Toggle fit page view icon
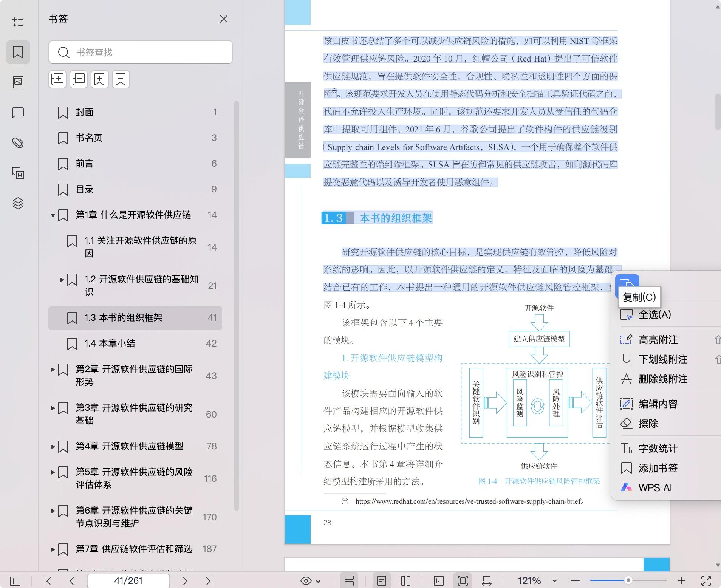Viewport: 721px width, 588px height. click(463, 581)
